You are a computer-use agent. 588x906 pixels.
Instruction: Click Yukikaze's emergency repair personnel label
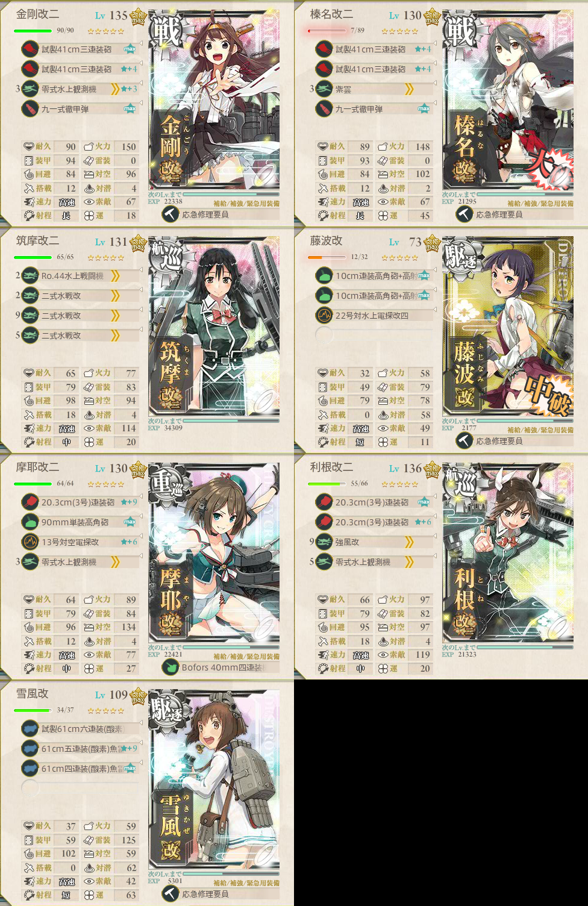(205, 894)
